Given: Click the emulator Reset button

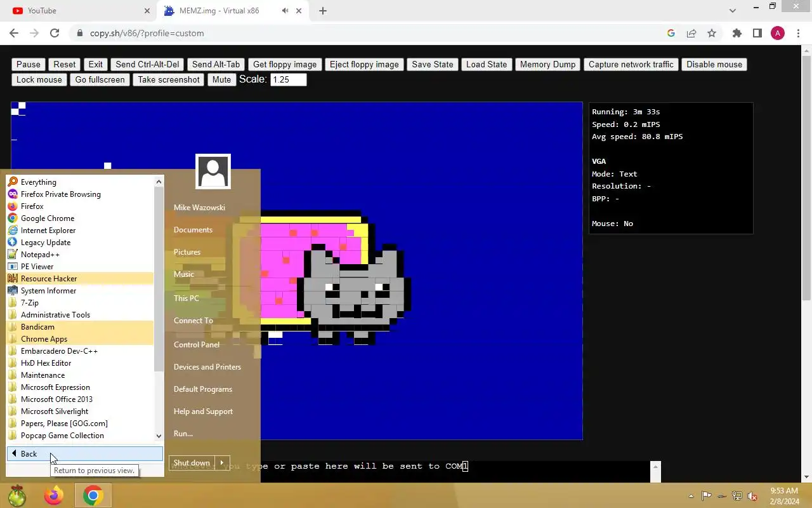Looking at the screenshot, I should [65, 64].
